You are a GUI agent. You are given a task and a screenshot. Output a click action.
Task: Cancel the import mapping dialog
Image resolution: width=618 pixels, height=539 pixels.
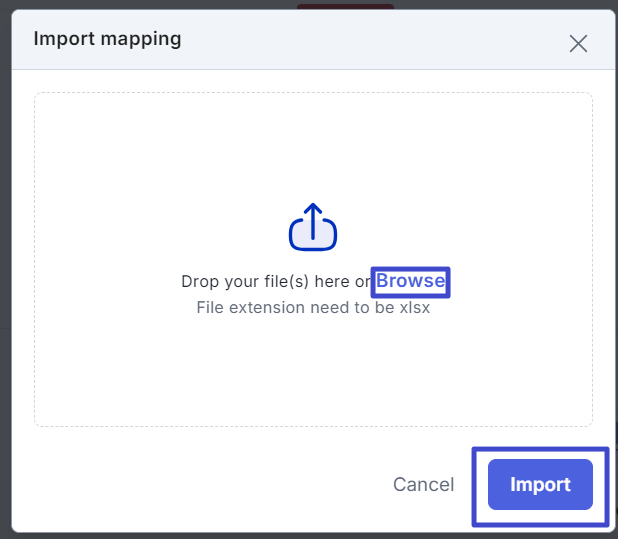[423, 484]
